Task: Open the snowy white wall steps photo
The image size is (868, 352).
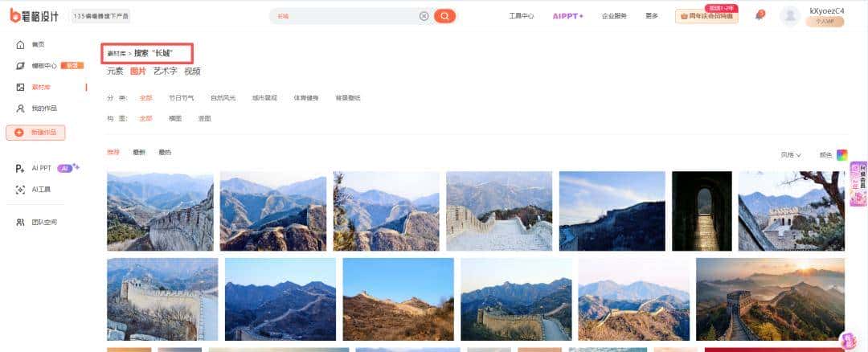Action: tap(499, 211)
